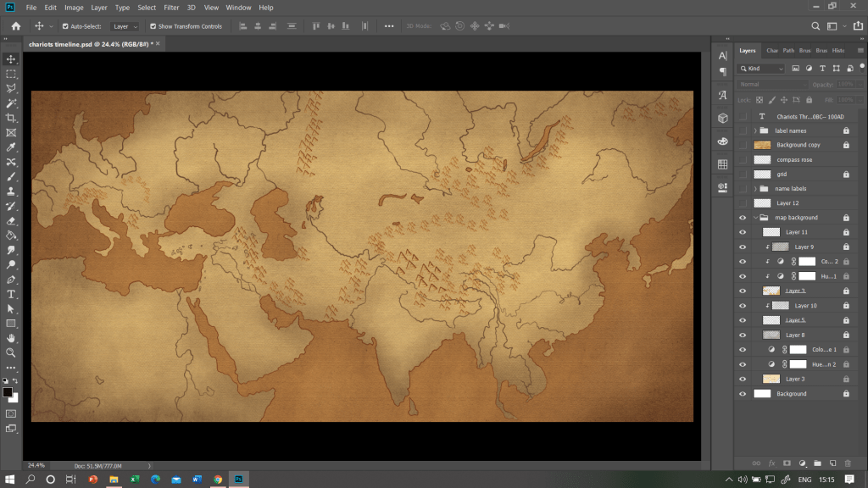The image size is (868, 488).
Task: Disable Show Transform Controls checkbox
Action: [153, 26]
